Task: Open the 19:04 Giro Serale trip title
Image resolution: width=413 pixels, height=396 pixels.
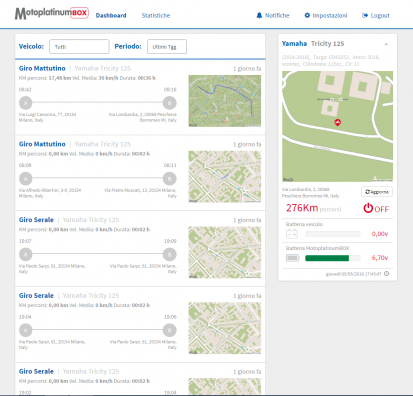Action: (36, 295)
